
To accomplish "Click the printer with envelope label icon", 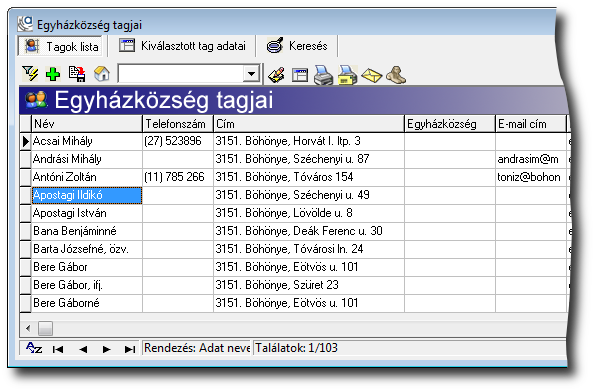I will coord(347,75).
